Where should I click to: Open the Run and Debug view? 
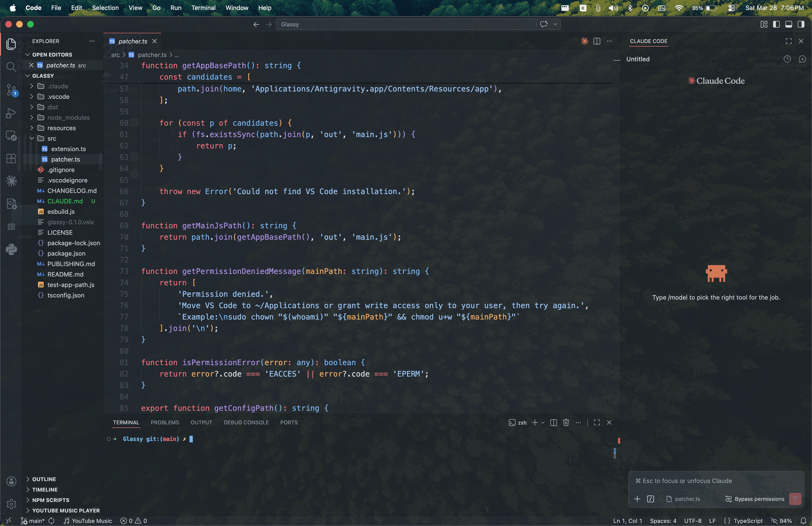tap(11, 113)
